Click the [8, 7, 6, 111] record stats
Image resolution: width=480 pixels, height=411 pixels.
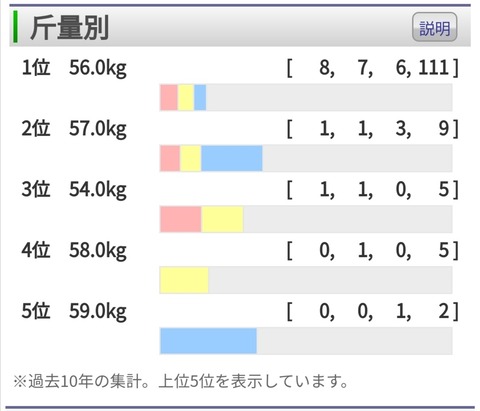tap(373, 68)
